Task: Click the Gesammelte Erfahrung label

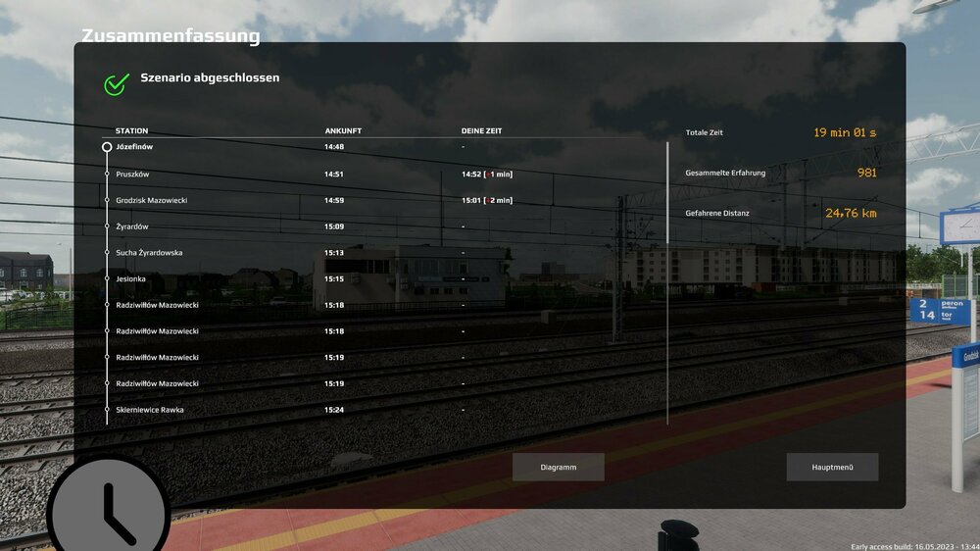Action: pos(725,174)
